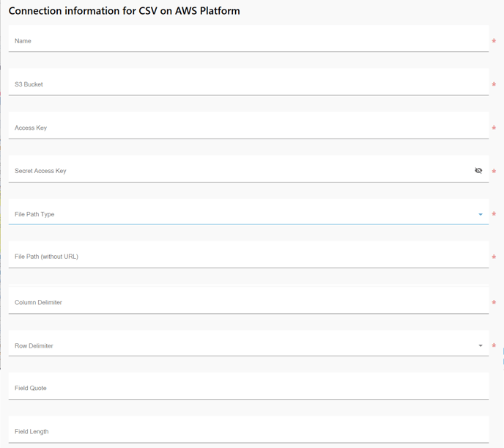Viewport: 504px width, 448px height.
Task: Toggle secret access key visibility eye icon
Action: click(x=478, y=171)
